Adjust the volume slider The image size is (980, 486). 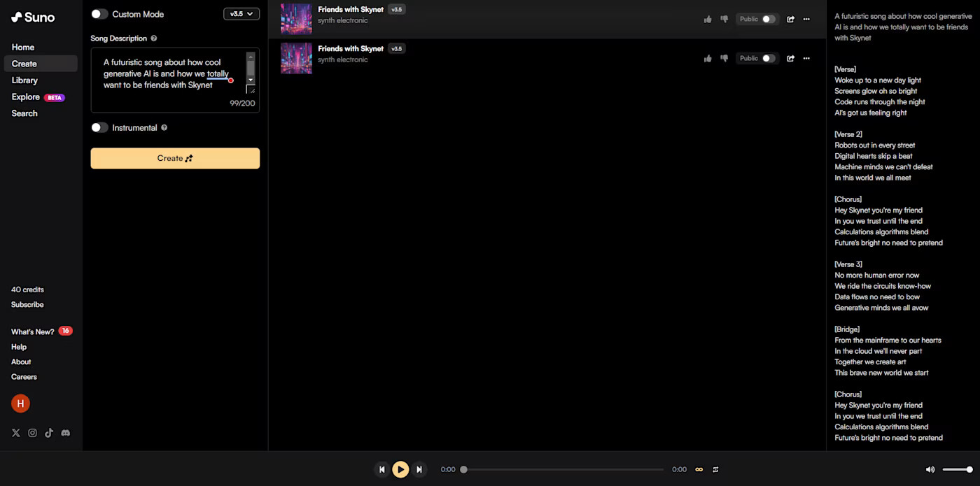tap(958, 470)
